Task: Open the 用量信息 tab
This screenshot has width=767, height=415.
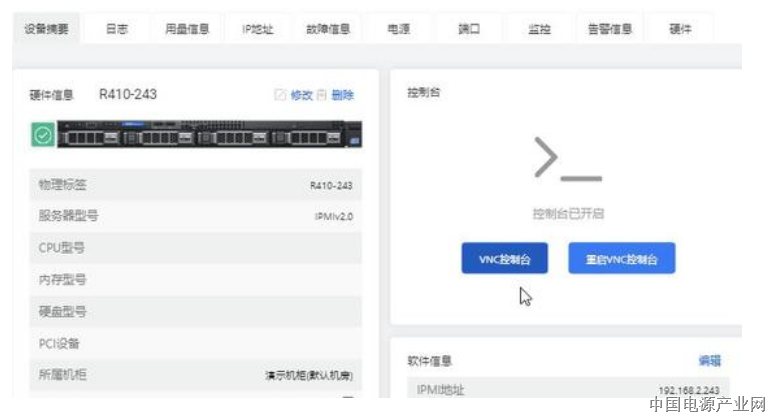Action: coord(187,29)
